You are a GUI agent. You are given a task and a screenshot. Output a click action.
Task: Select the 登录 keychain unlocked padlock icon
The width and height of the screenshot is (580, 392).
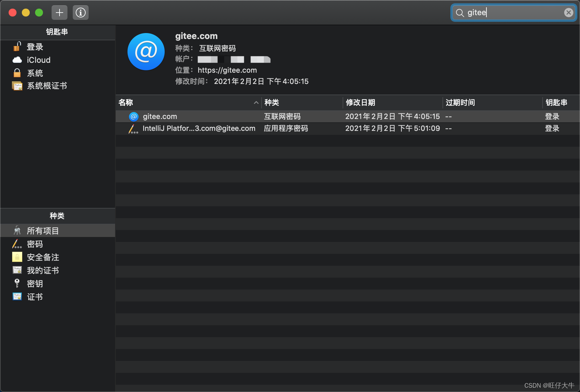tap(17, 47)
